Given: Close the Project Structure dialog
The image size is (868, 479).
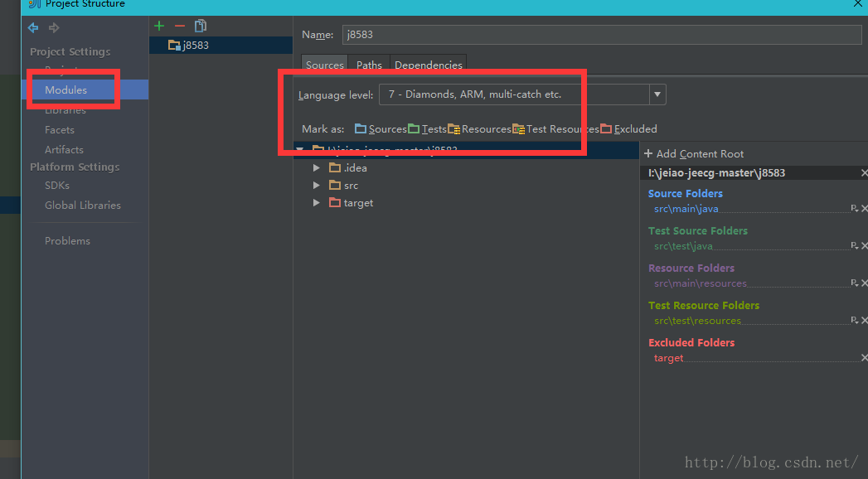Looking at the screenshot, I should (x=858, y=4).
